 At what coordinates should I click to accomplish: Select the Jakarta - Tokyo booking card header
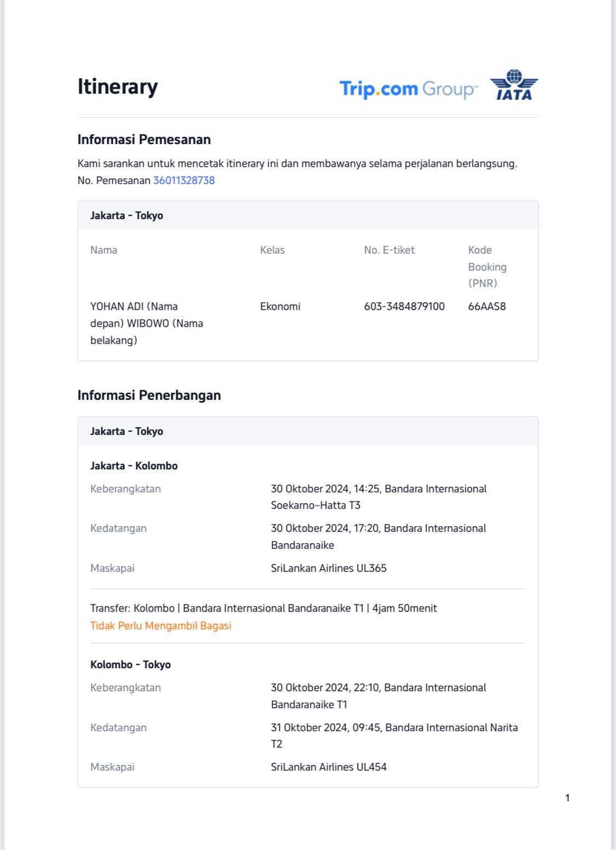tap(127, 215)
